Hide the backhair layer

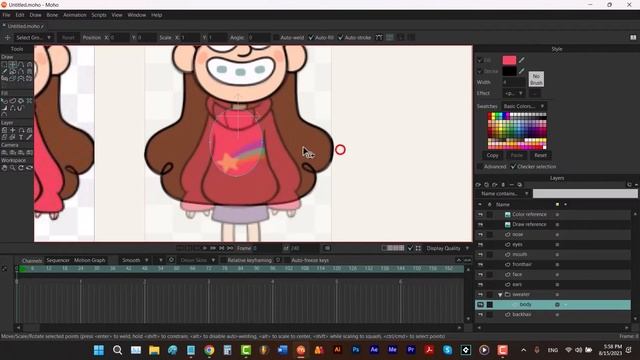[480, 315]
